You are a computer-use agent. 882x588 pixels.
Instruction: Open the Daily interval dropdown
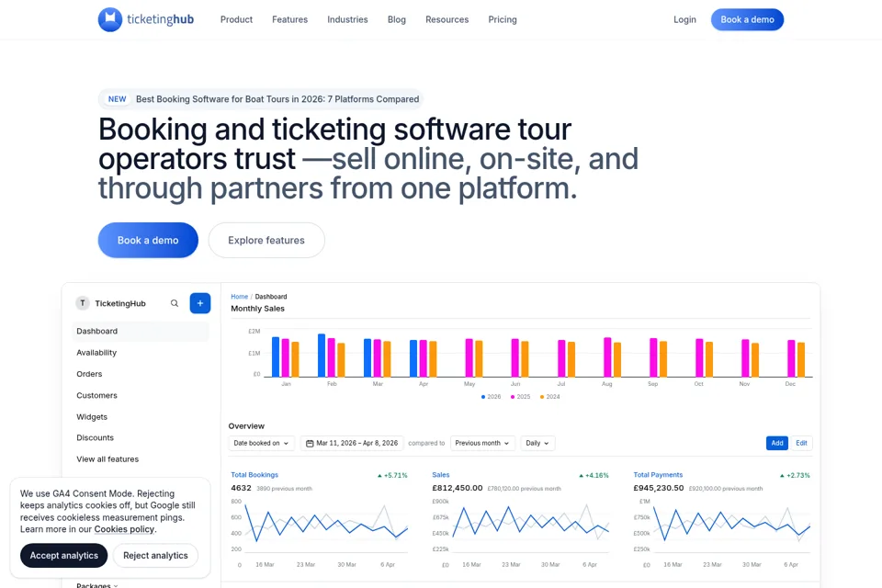[537, 444]
